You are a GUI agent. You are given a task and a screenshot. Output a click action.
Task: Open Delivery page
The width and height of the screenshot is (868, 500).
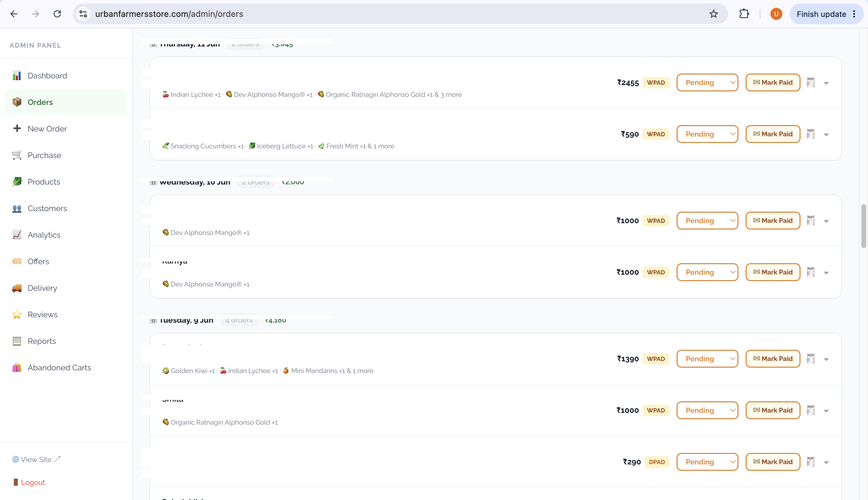[66, 288]
